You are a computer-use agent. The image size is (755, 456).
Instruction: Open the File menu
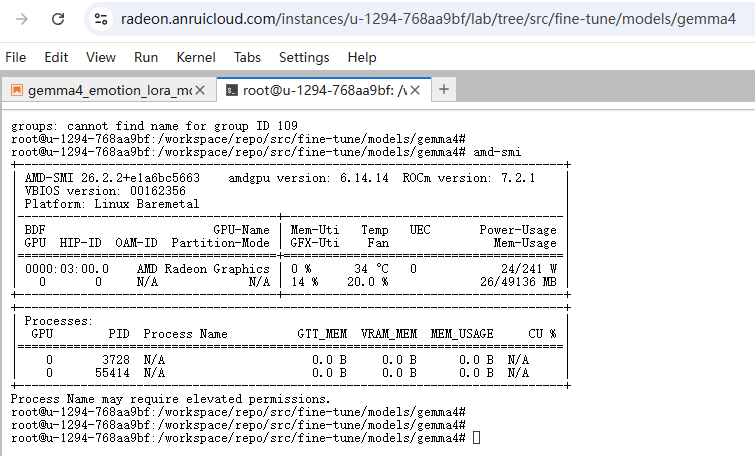point(15,57)
